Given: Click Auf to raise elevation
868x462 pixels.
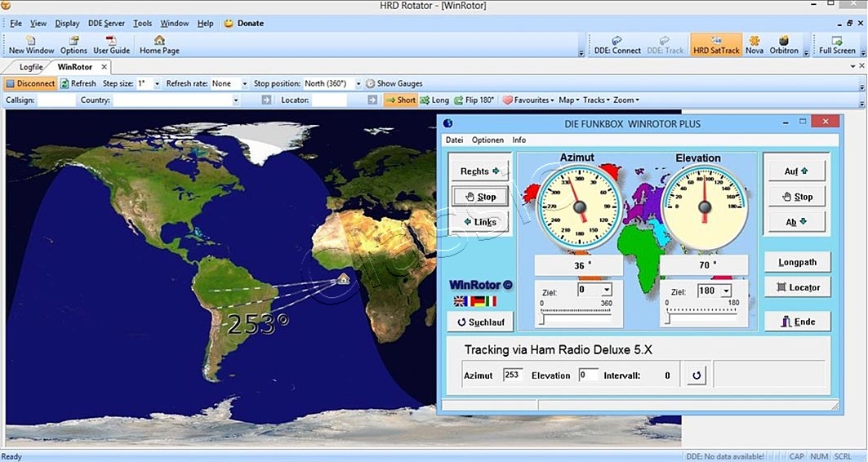Looking at the screenshot, I should 796,171.
